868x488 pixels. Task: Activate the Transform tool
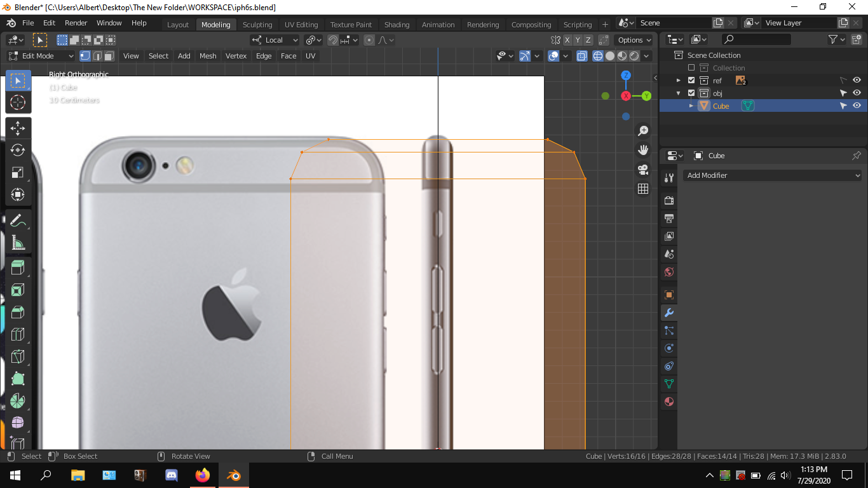tap(18, 194)
